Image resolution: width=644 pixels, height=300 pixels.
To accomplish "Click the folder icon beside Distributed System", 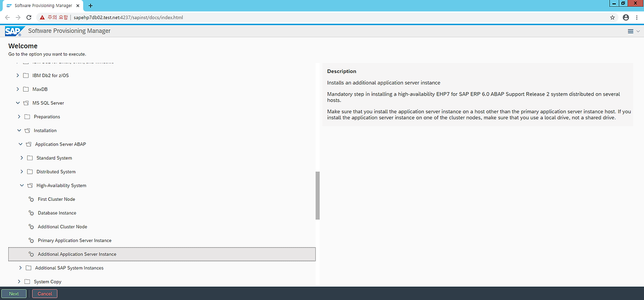I will [30, 172].
